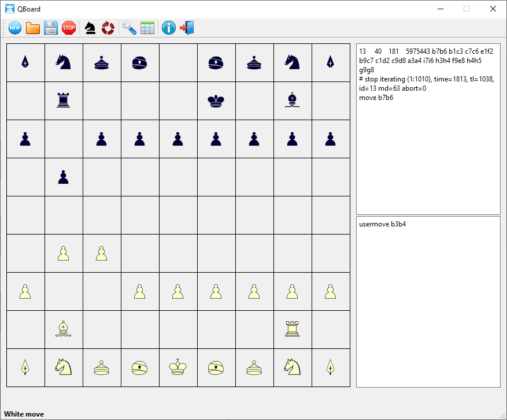Select the black king on second row
The width and height of the screenshot is (507, 420).
tap(216, 101)
